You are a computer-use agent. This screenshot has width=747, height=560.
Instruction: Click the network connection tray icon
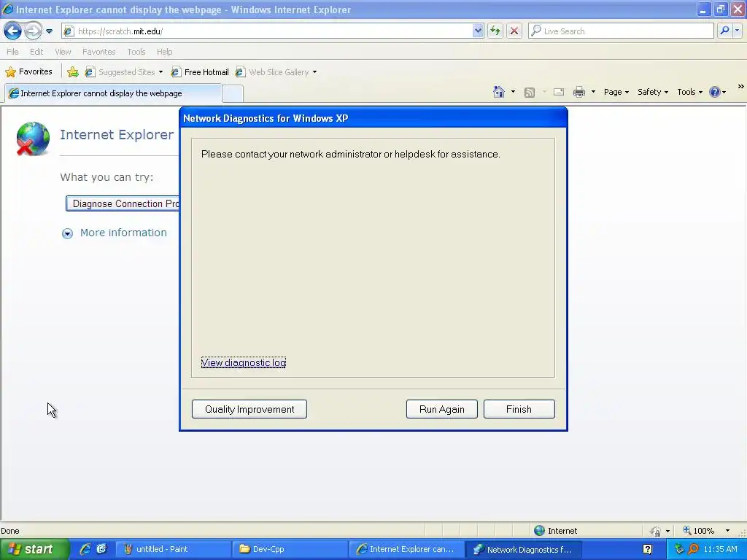[x=679, y=550]
